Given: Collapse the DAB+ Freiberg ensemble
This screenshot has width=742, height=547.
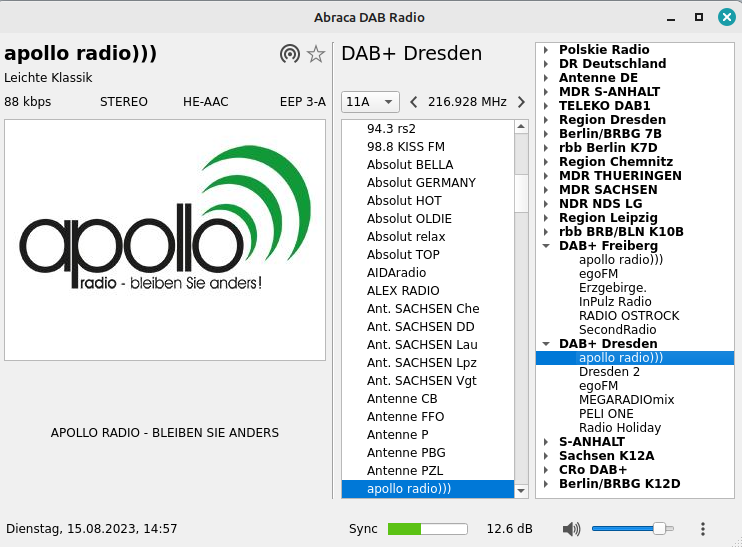Looking at the screenshot, I should point(546,246).
